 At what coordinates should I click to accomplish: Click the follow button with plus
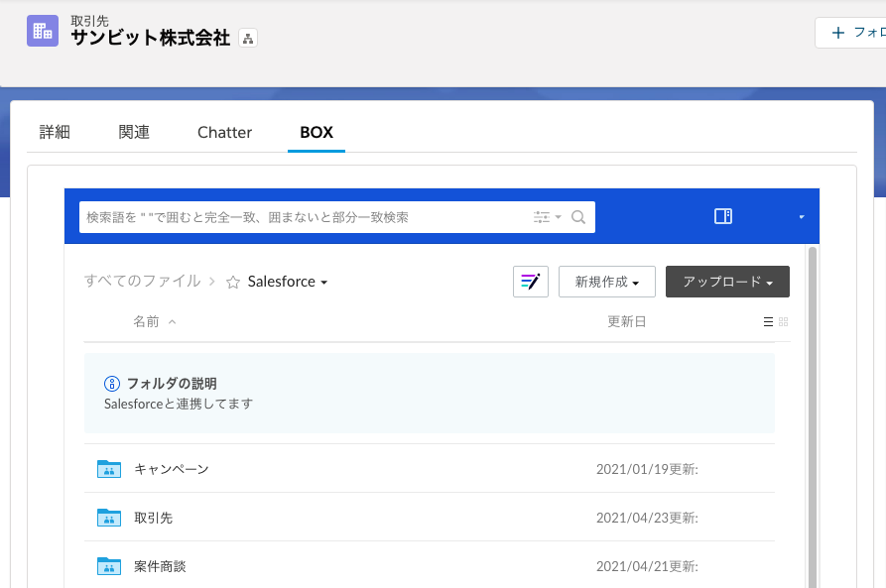(850, 33)
